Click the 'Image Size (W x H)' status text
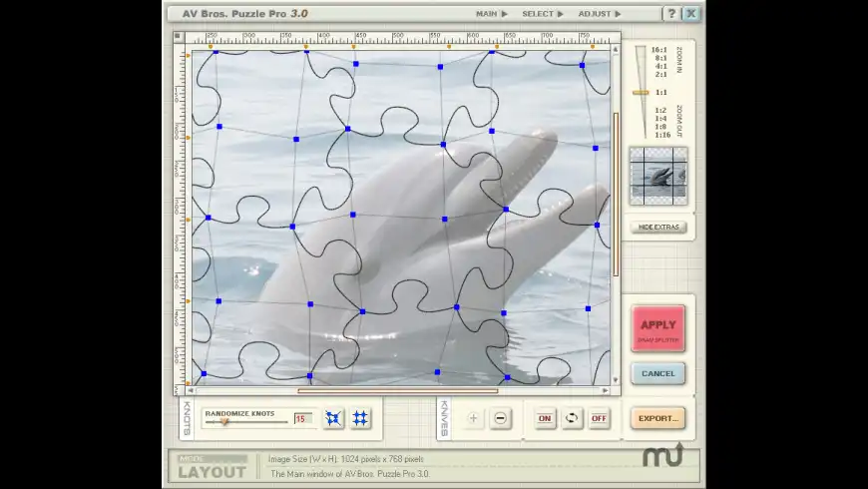 pyautogui.click(x=346, y=459)
